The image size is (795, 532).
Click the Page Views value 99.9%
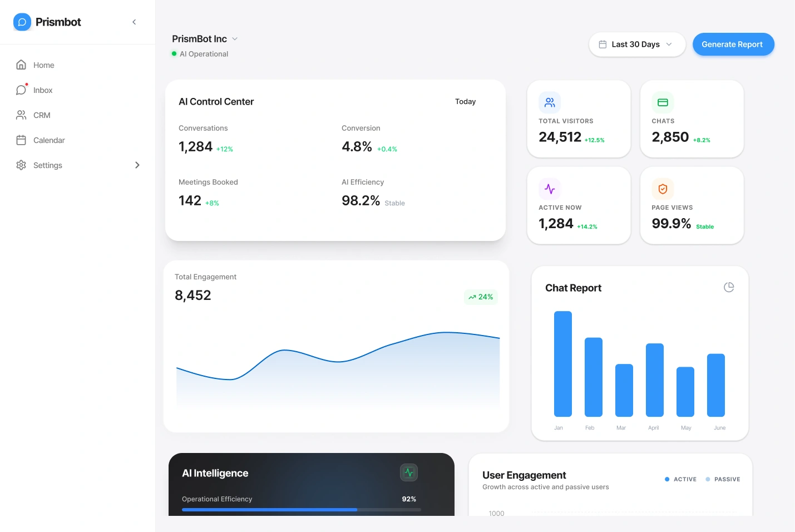click(x=671, y=223)
